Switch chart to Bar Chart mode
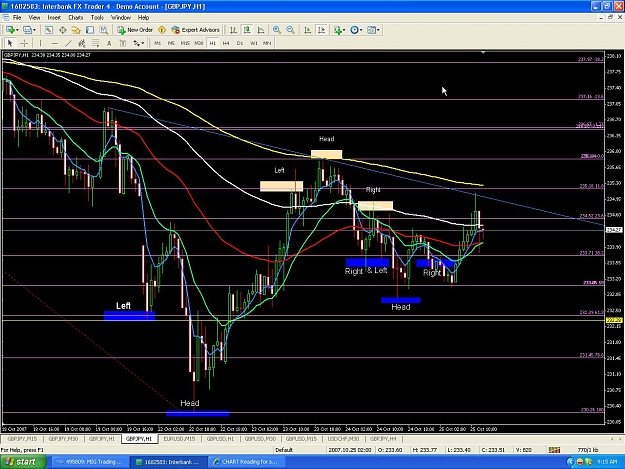Screen dimensions: 625x469 point(233,30)
